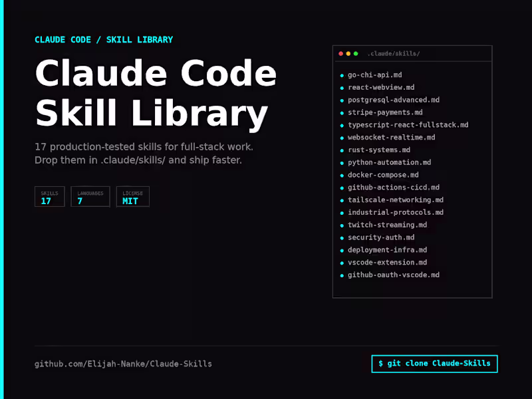Click the "17 production-tested skills" subtitle line
The height and width of the screenshot is (399, 532).
(x=144, y=147)
